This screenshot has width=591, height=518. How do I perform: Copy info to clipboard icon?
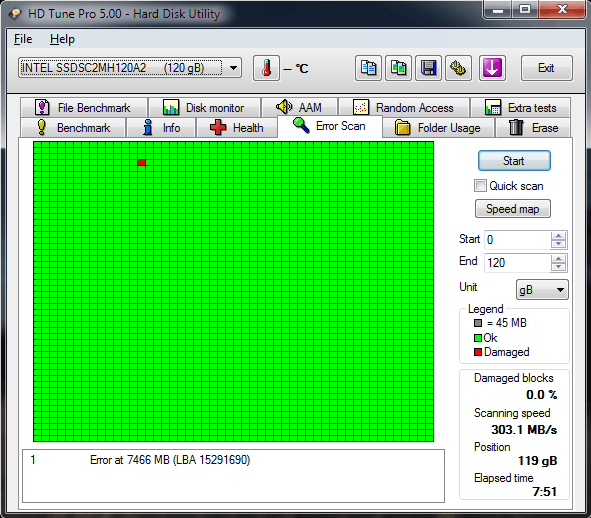tap(368, 68)
